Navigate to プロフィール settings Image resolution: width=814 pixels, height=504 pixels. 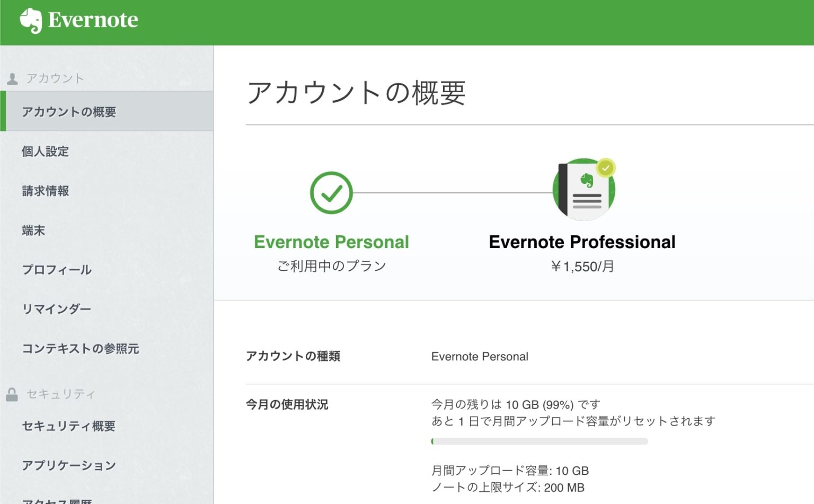click(x=56, y=270)
